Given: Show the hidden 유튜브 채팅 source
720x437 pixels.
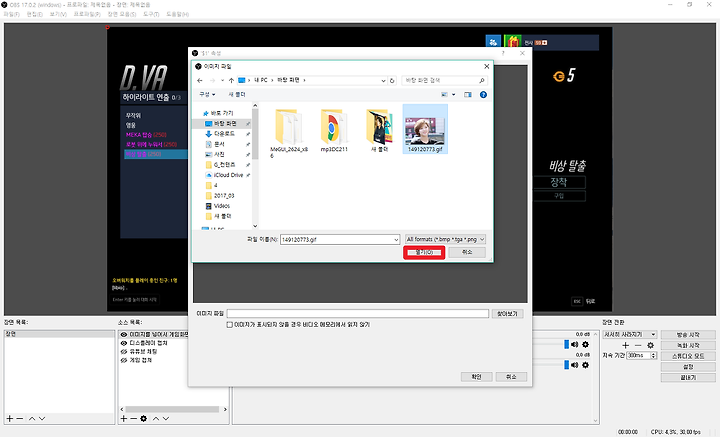Looking at the screenshot, I should [x=124, y=351].
